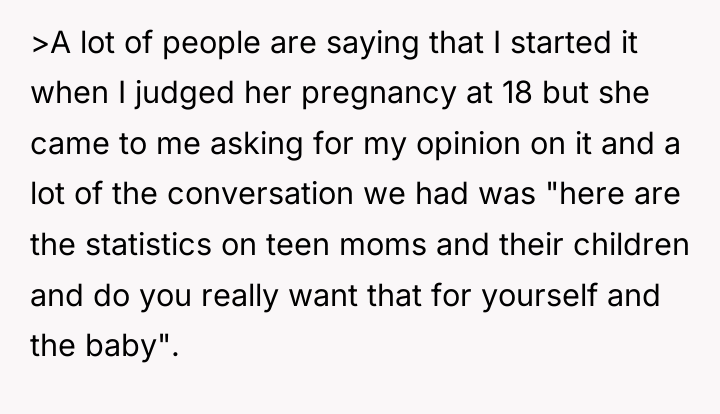720x414 pixels.
Task: Click the word 'came'
Action: click(x=70, y=144)
